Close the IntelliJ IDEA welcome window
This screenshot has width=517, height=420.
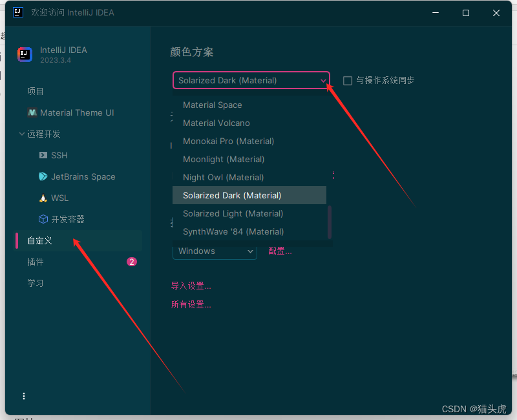(x=496, y=13)
